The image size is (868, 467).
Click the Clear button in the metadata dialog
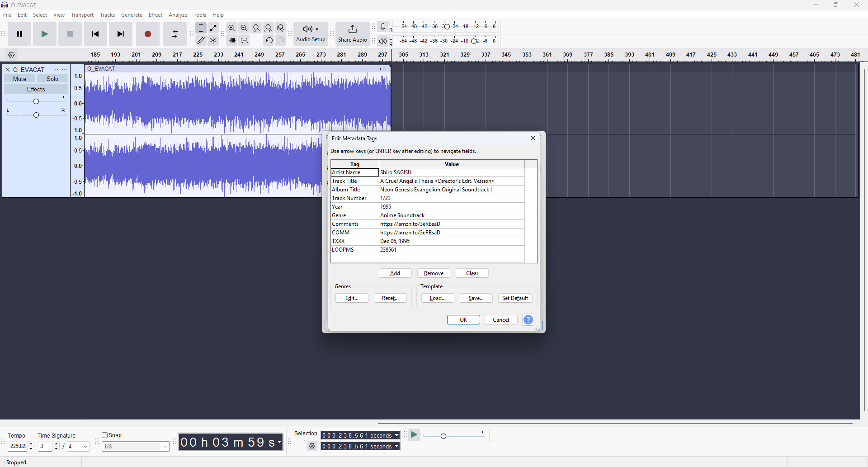point(472,273)
